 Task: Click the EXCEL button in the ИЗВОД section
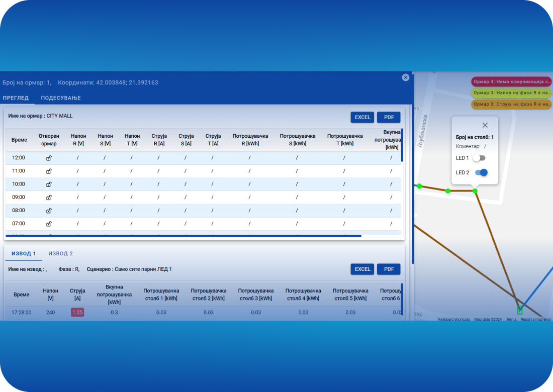[x=362, y=269]
